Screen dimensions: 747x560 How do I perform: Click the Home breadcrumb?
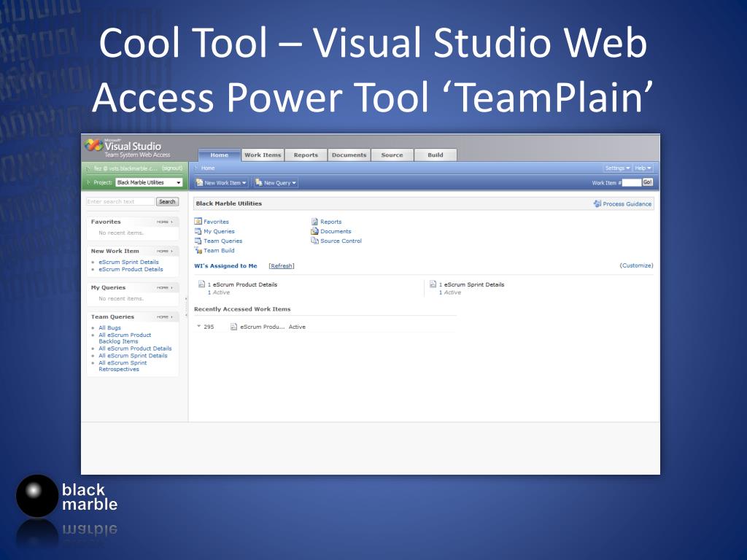[208, 168]
